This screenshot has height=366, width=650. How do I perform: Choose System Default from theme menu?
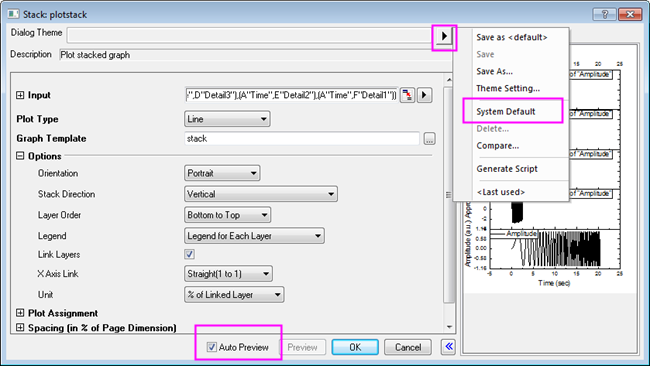tap(505, 111)
